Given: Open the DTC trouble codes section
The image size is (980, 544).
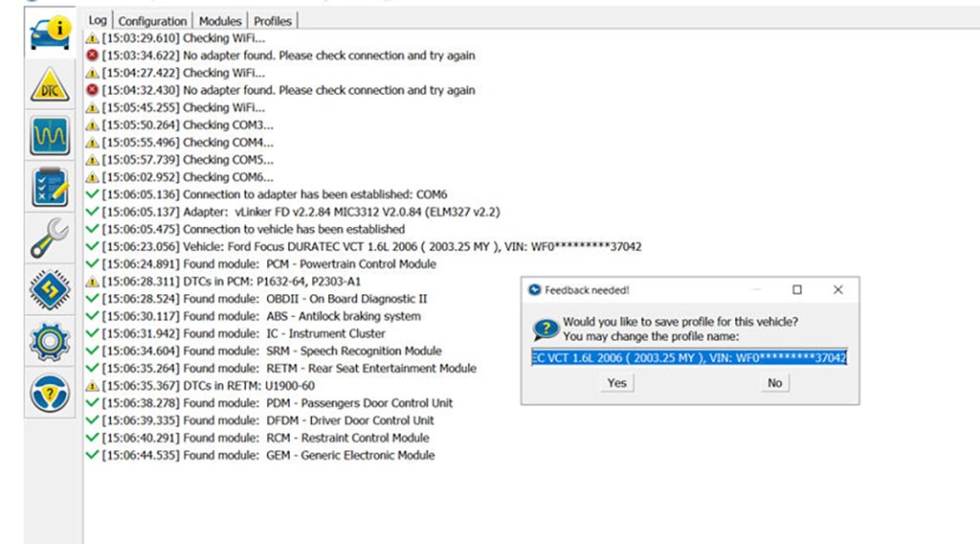Looking at the screenshot, I should click(x=50, y=85).
